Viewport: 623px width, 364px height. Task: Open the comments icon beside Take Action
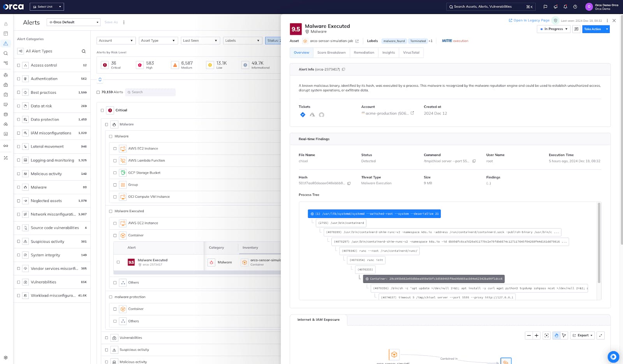(x=576, y=29)
